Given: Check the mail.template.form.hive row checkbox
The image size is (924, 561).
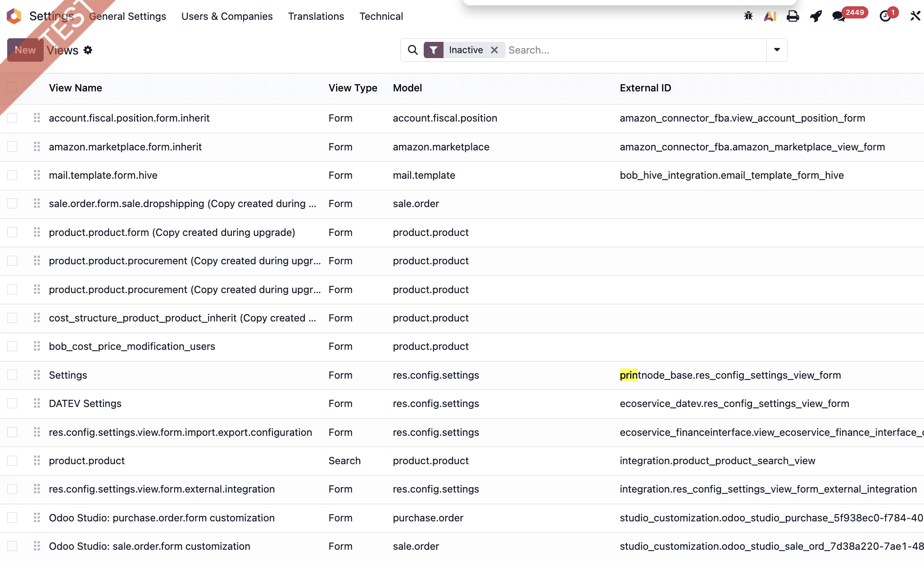Looking at the screenshot, I should [x=12, y=175].
